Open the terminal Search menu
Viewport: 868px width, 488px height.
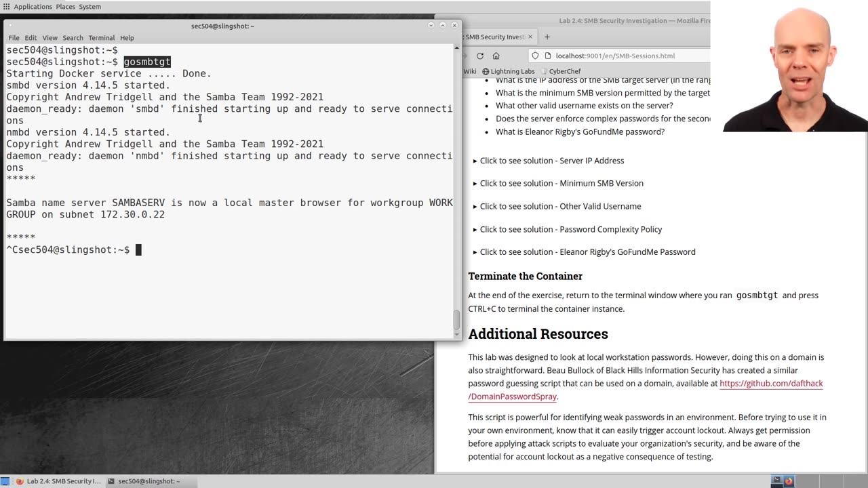(73, 38)
